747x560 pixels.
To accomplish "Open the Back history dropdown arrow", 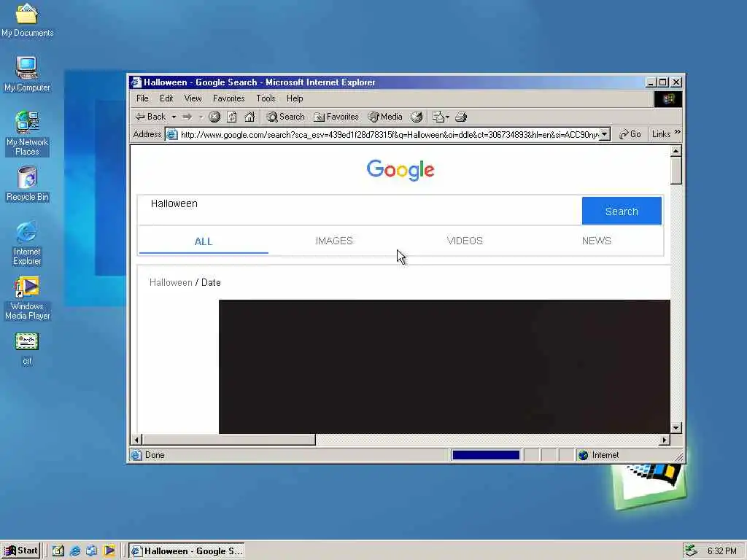I will click(x=174, y=117).
